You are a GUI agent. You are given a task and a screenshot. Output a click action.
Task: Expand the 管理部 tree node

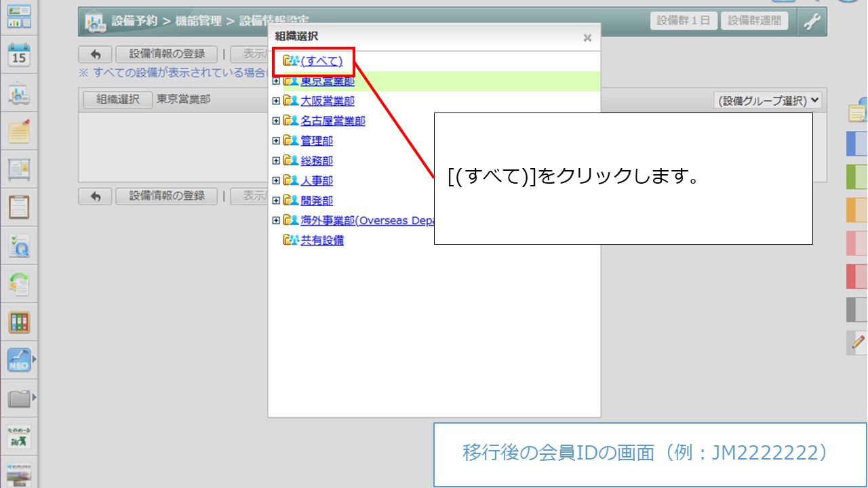[x=276, y=141]
